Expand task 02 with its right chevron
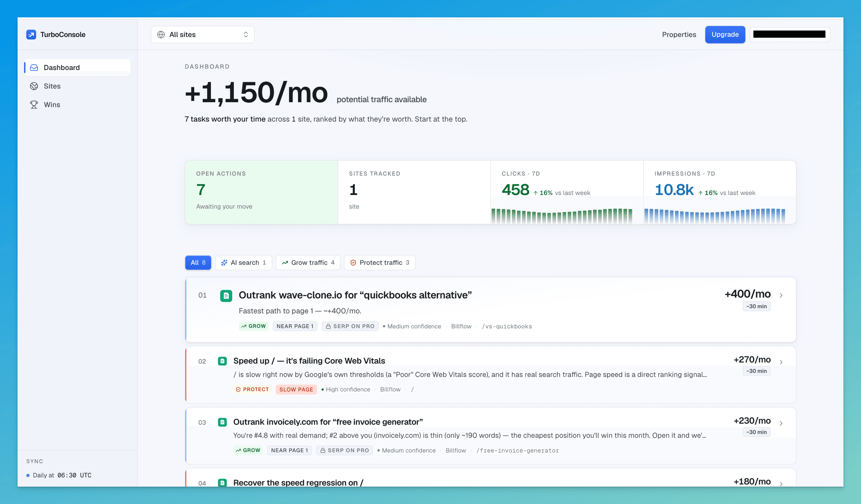 (x=781, y=362)
